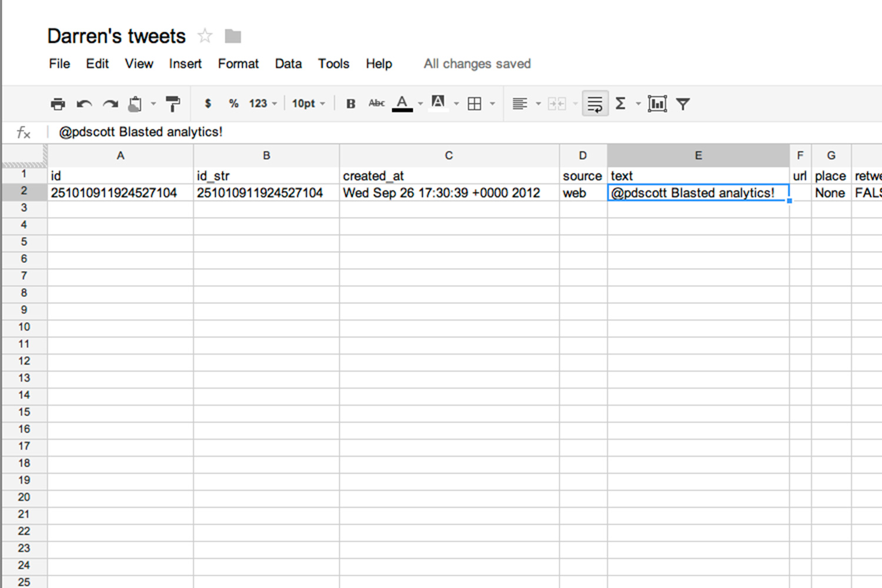Click the Filter funnel icon
Screen dimensions: 882x588
683,104
